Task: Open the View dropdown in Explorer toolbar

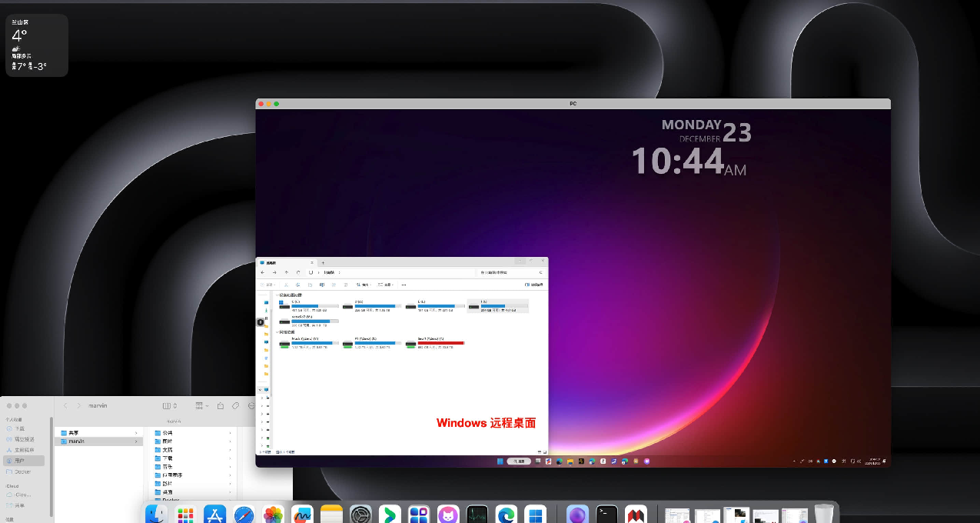Action: 385,285
